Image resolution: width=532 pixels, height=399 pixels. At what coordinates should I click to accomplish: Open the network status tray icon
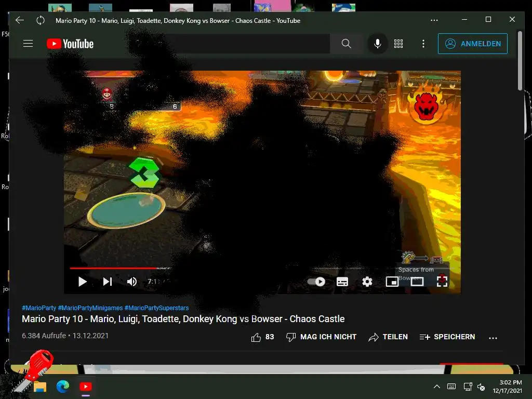pyautogui.click(x=468, y=387)
